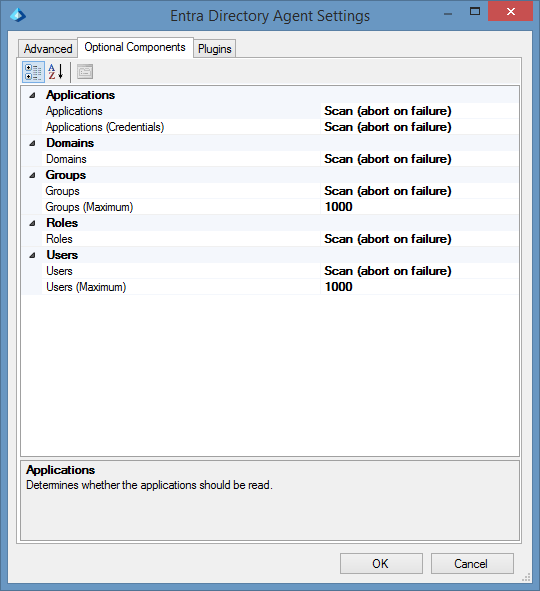This screenshot has height=591, width=540.
Task: Edit the Applications (Credentials) scan value
Action: 419,127
